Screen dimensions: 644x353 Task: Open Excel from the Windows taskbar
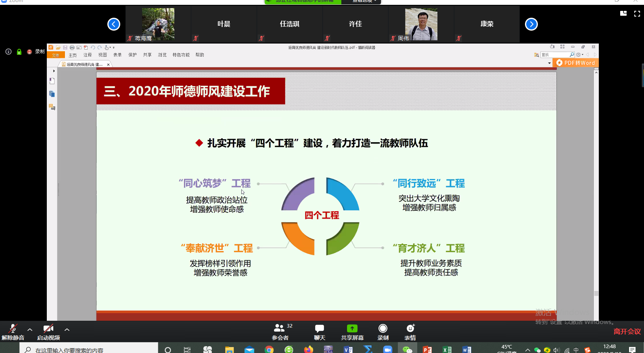click(x=447, y=349)
